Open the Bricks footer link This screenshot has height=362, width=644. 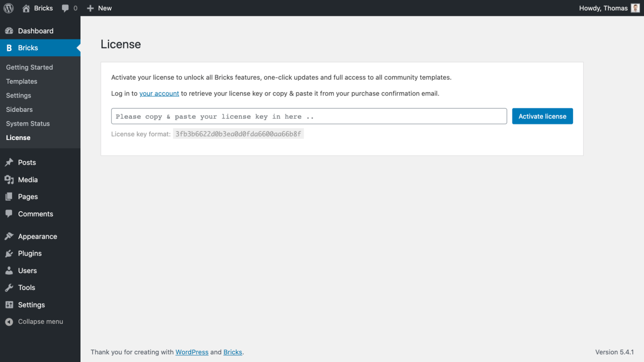[x=233, y=352]
